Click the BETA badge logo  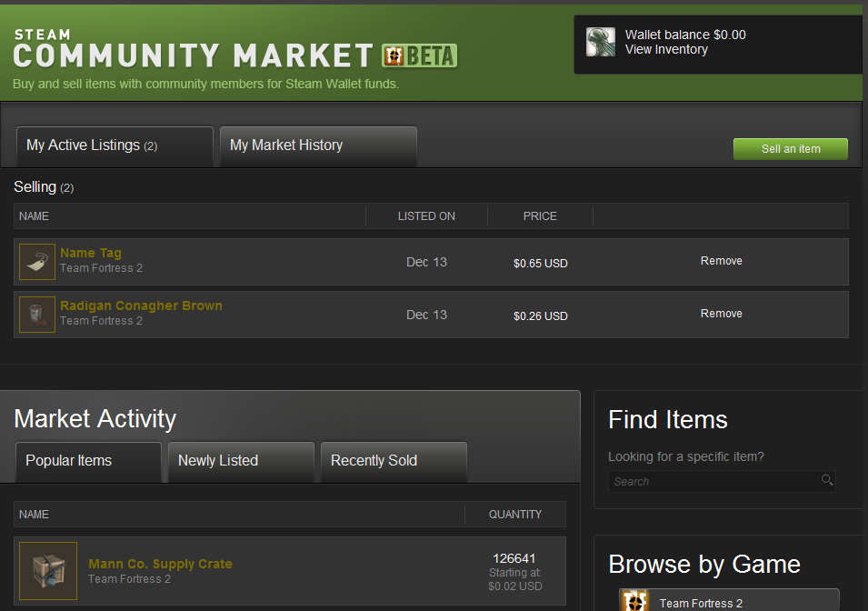coord(419,56)
